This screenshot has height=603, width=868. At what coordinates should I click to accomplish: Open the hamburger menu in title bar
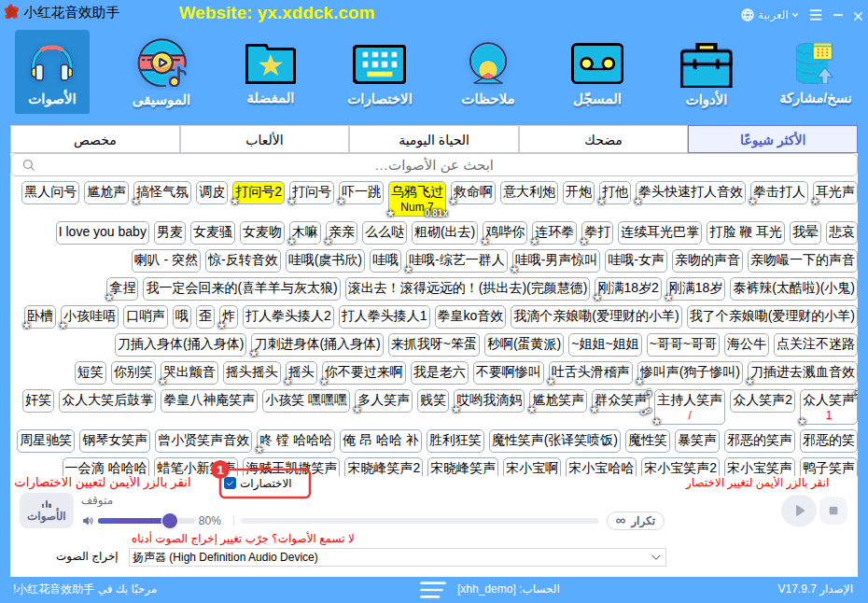coord(816,15)
